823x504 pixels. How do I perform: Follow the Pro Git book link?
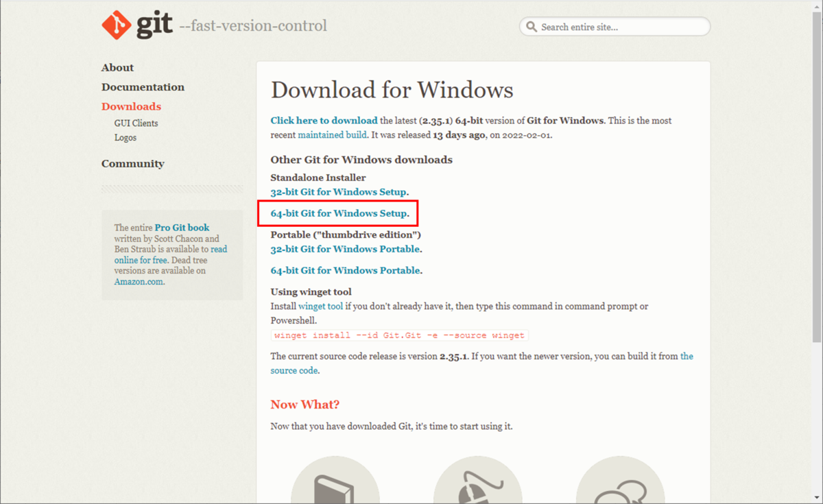(182, 228)
